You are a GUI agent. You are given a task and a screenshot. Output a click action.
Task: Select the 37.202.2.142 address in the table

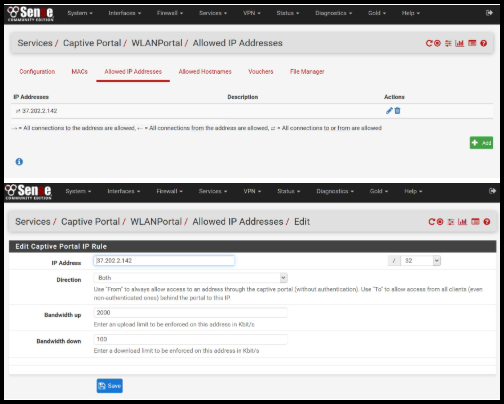39,111
